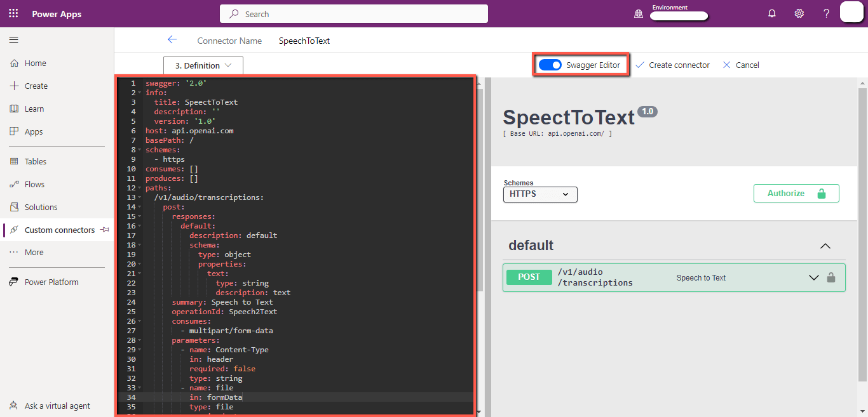The image size is (868, 417).
Task: Click code line 'summary: Speech to Text'
Action: tap(222, 302)
